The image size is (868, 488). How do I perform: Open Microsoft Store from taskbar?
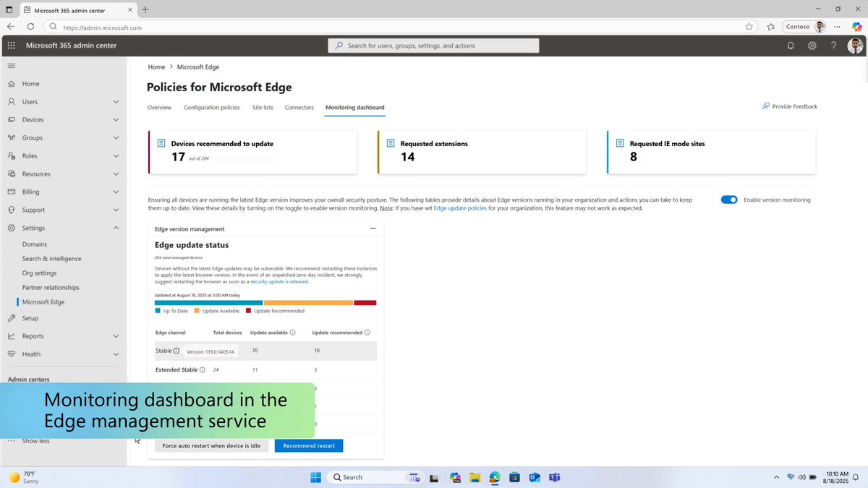514,477
